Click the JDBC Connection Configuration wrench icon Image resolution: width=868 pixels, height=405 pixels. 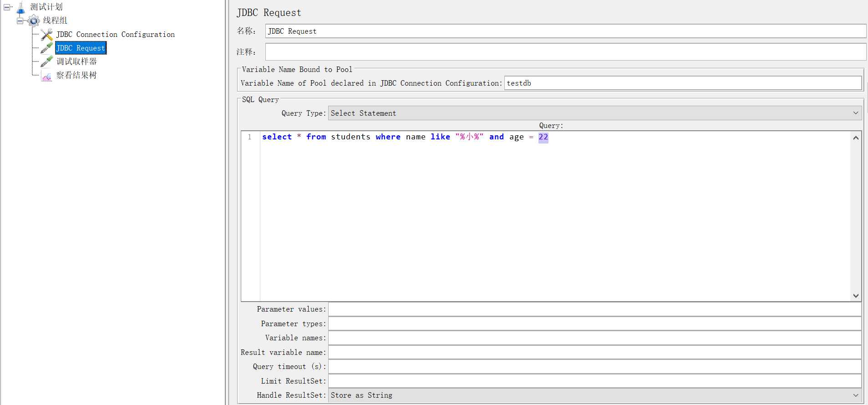46,34
